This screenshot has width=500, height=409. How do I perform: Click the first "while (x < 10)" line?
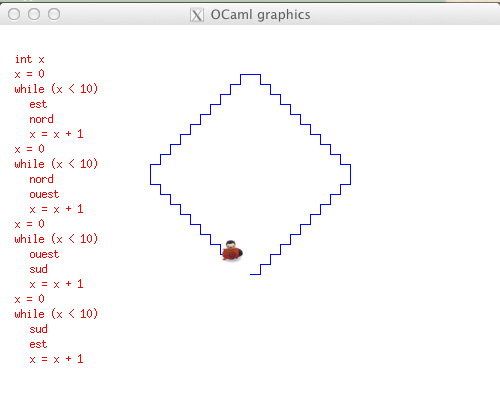pyautogui.click(x=56, y=89)
